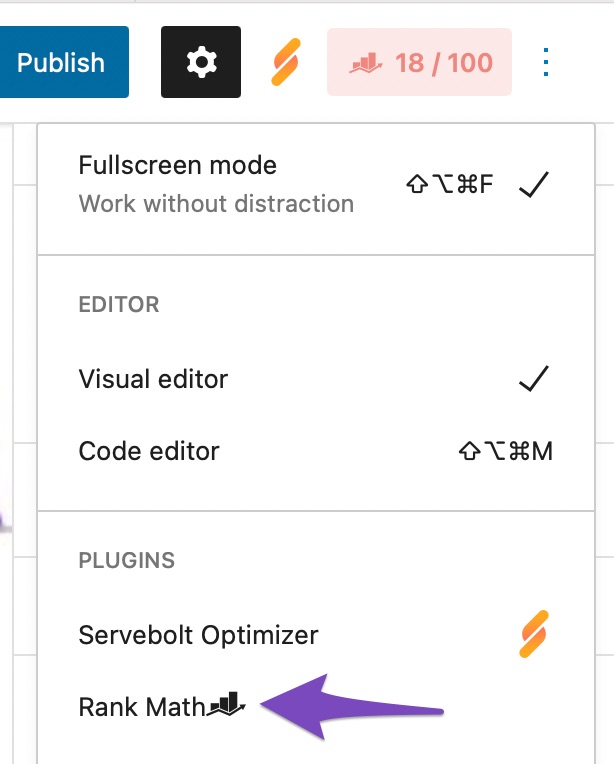Open the Rank Math plugin entry
This screenshot has width=614, height=764.
142,707
